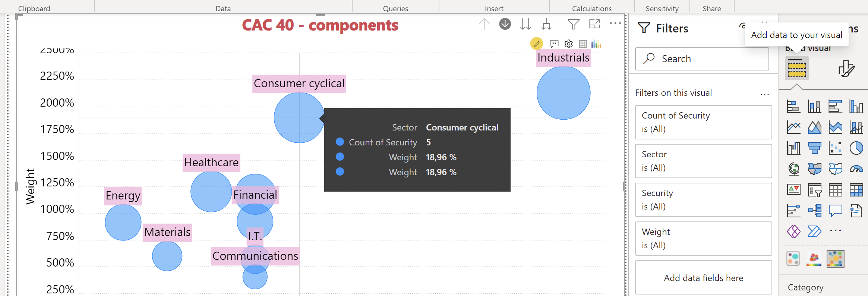868x296 pixels.
Task: Add the paginated report visual
Action: coord(856,210)
